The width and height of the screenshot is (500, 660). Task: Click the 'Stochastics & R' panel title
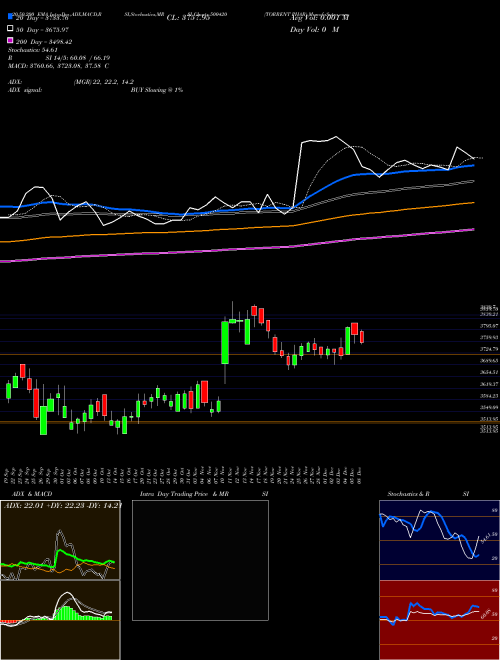pos(408,494)
